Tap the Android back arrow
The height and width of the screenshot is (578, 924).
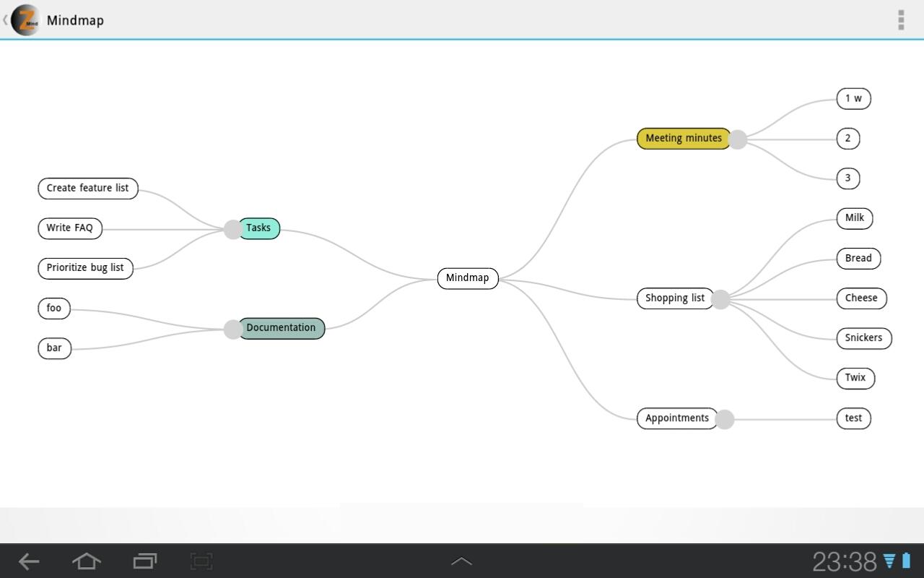tap(29, 561)
